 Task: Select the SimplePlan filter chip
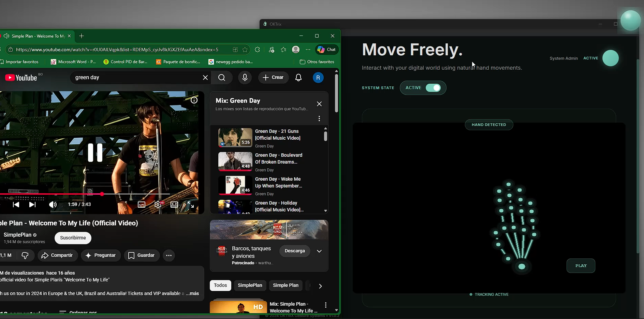pos(250,285)
